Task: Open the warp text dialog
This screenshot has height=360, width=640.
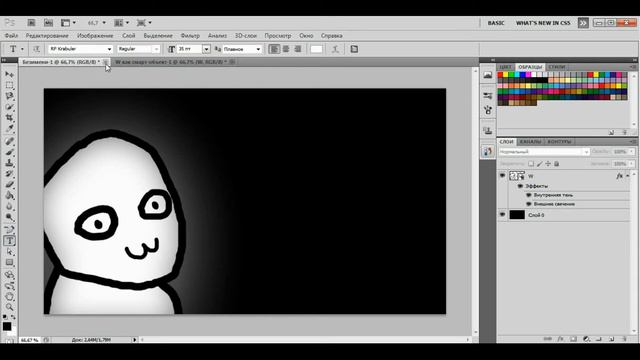Action: point(335,49)
